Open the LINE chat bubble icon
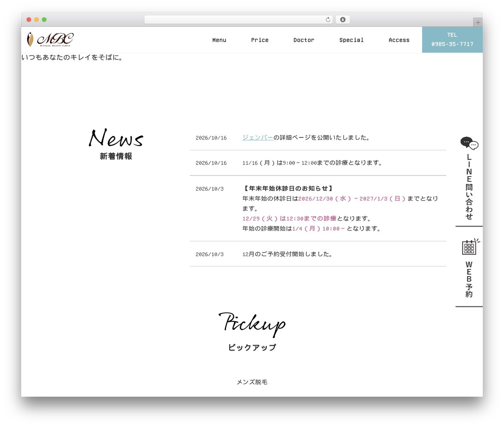The height and width of the screenshot is (427, 504). [469, 143]
